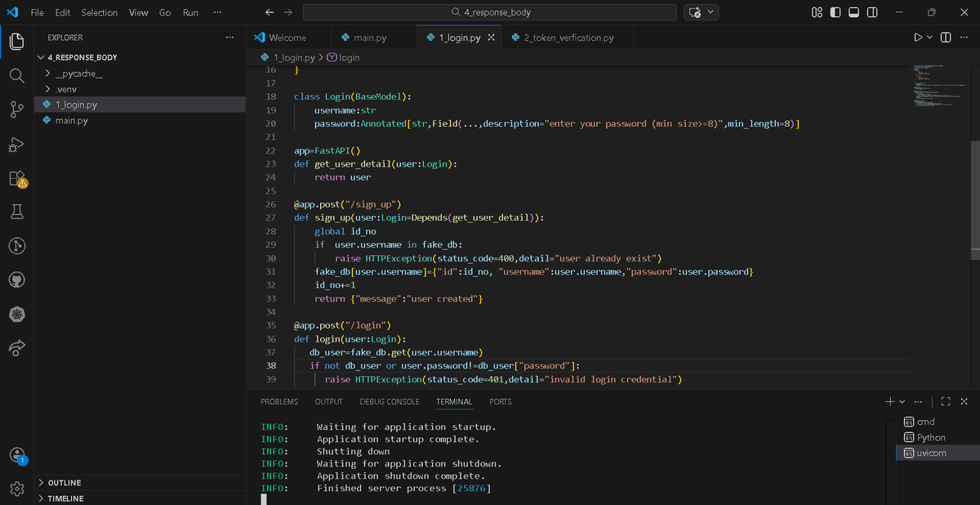This screenshot has width=980, height=505.
Task: Open the File menu
Action: click(38, 12)
